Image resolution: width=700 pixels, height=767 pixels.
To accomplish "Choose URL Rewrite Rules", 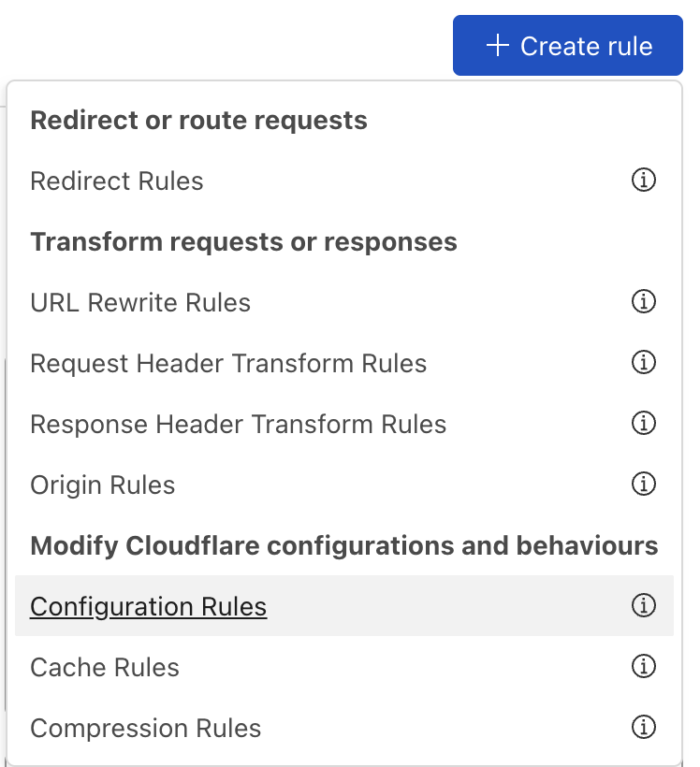I will click(140, 302).
